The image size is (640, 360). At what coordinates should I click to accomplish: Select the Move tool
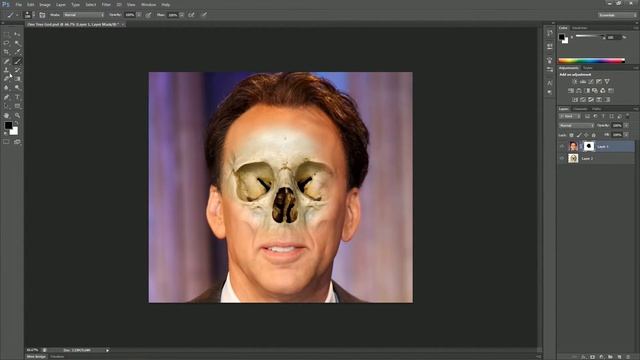pos(17,35)
